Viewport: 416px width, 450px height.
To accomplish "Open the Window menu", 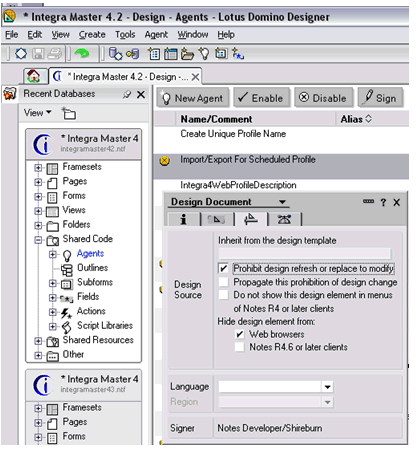I will [193, 34].
